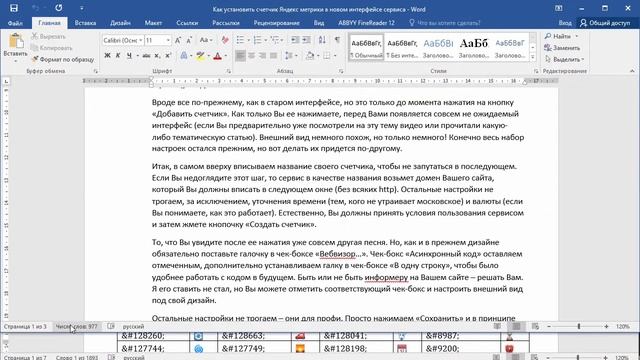
Task: Apply bold with the Ж icon
Action: [x=107, y=56]
